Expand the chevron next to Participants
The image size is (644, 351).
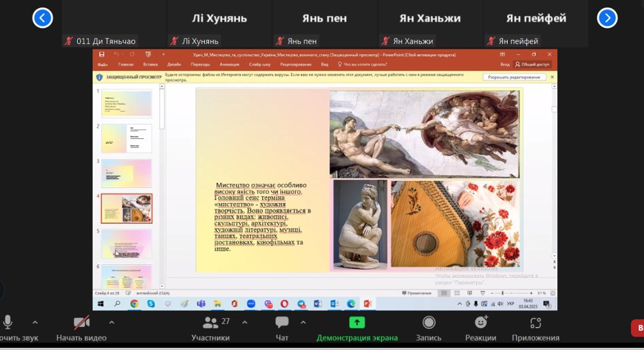[245, 322]
